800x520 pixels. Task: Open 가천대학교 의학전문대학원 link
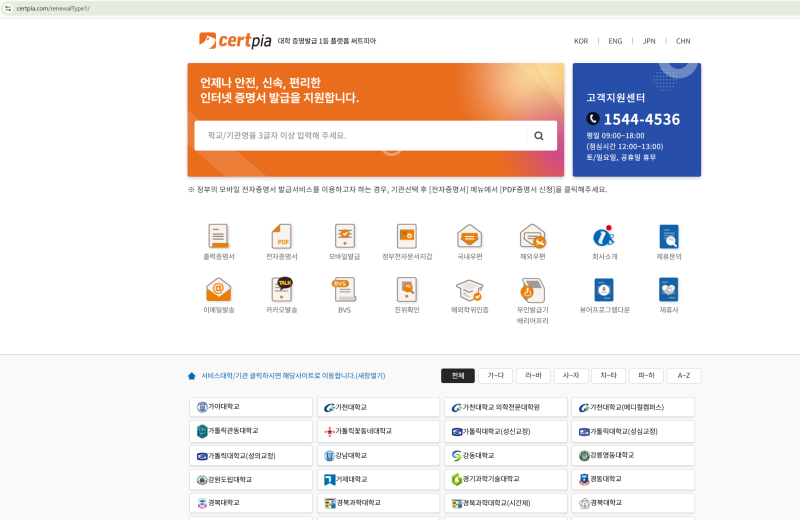506,407
